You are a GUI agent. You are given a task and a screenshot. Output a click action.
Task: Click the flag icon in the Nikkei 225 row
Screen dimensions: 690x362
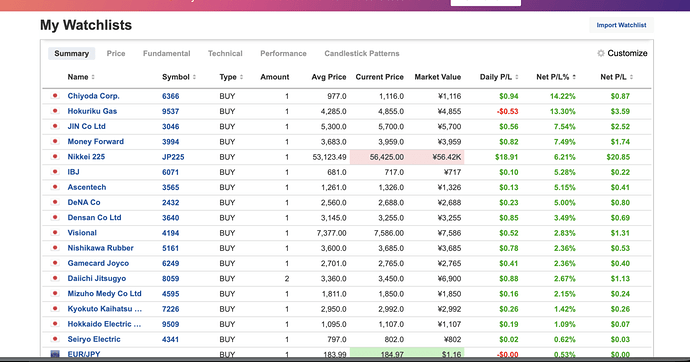(x=55, y=157)
